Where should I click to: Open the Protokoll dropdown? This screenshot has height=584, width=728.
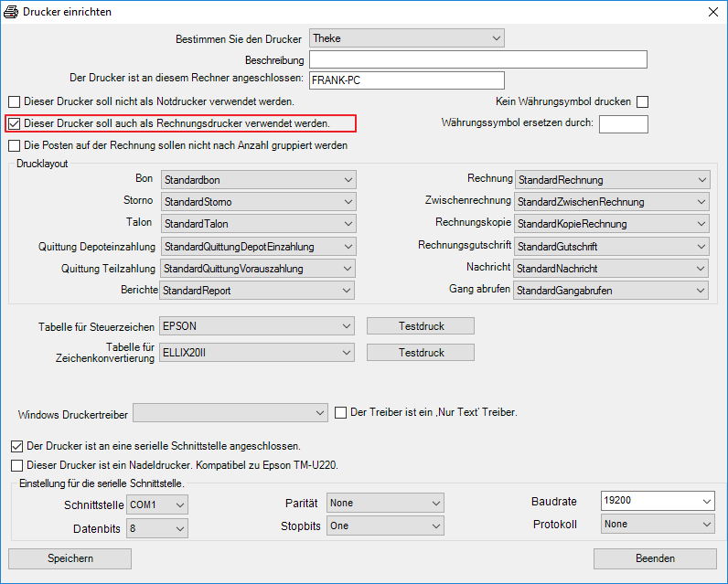point(658,525)
